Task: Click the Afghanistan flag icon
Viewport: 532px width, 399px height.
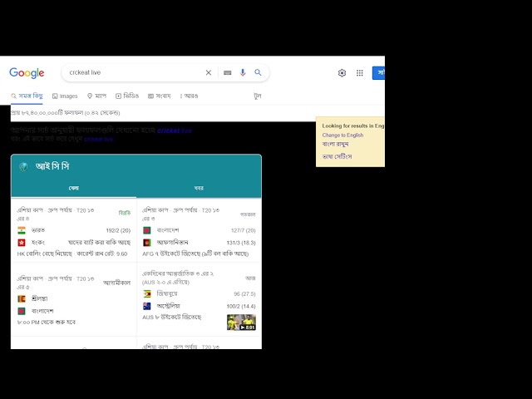Action: (147, 243)
